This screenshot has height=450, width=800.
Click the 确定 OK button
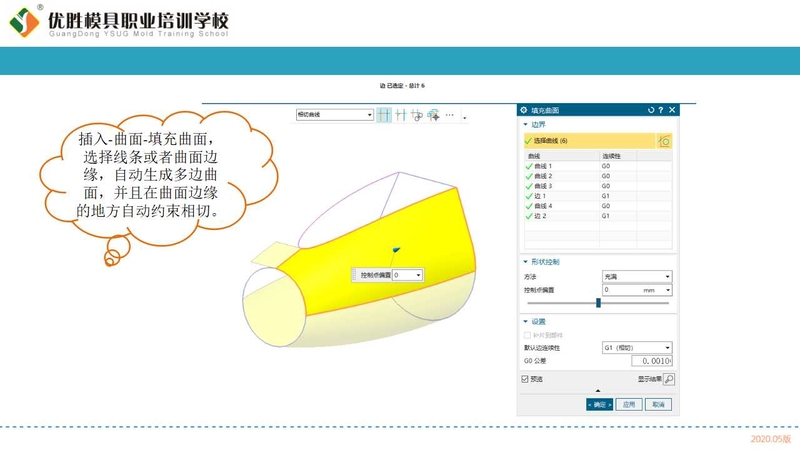599,405
